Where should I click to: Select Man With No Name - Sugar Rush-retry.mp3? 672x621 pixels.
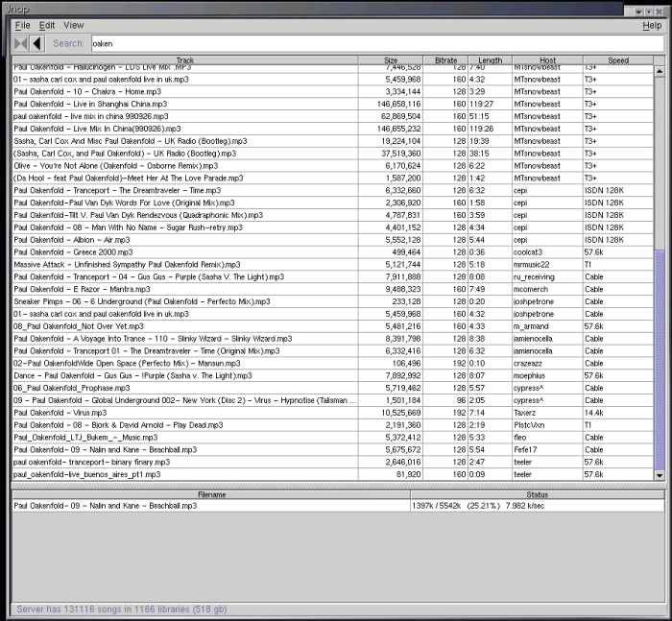(x=333, y=227)
